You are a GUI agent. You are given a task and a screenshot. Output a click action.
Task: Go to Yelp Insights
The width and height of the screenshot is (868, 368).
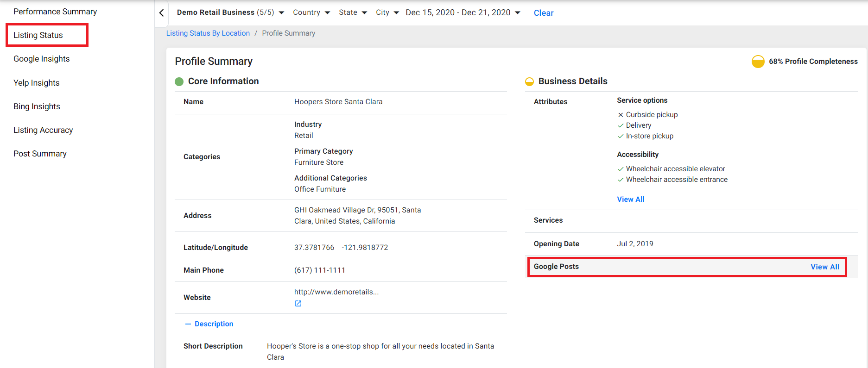click(x=37, y=83)
